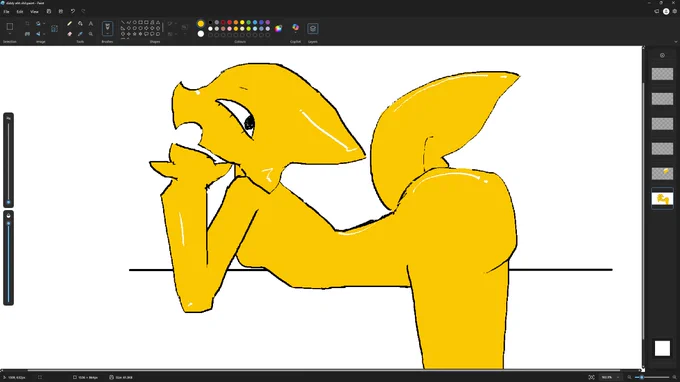Viewport: 680px width, 382px height.
Task: Expand the Selection options dropdown
Action: pyautogui.click(x=10, y=34)
